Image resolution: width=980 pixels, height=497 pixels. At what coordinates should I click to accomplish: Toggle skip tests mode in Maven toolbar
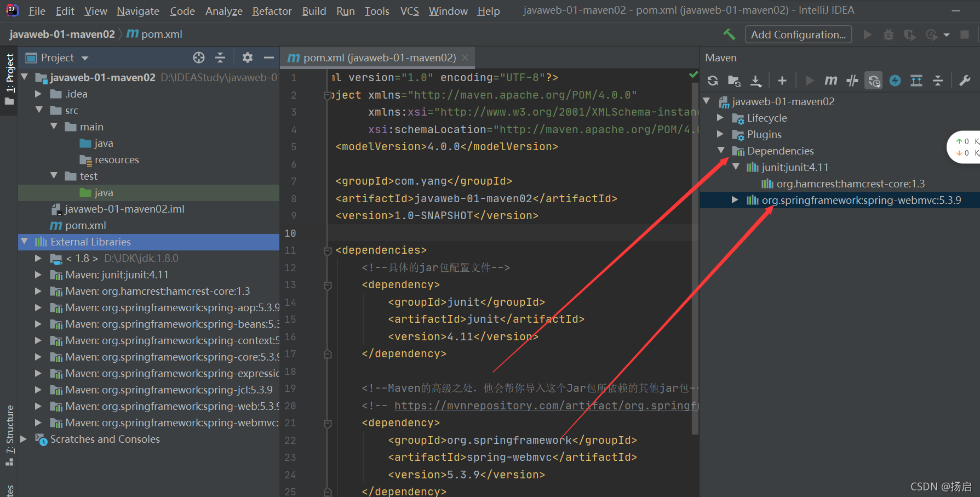(x=895, y=81)
